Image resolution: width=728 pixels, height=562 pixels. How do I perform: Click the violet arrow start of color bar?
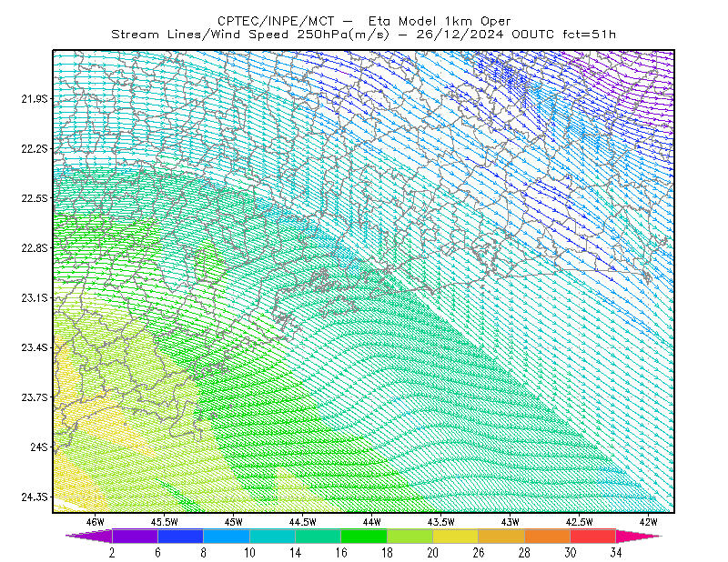88,536
